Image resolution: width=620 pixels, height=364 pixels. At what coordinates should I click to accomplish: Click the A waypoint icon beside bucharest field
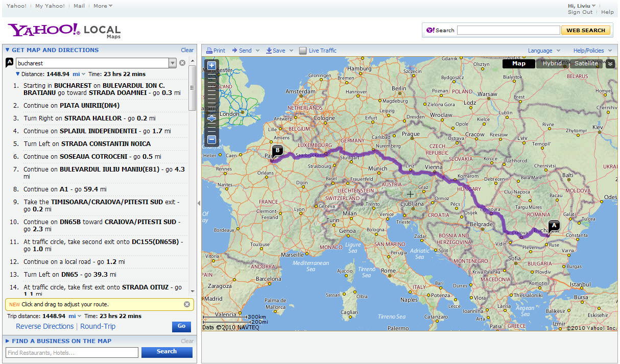[10, 63]
